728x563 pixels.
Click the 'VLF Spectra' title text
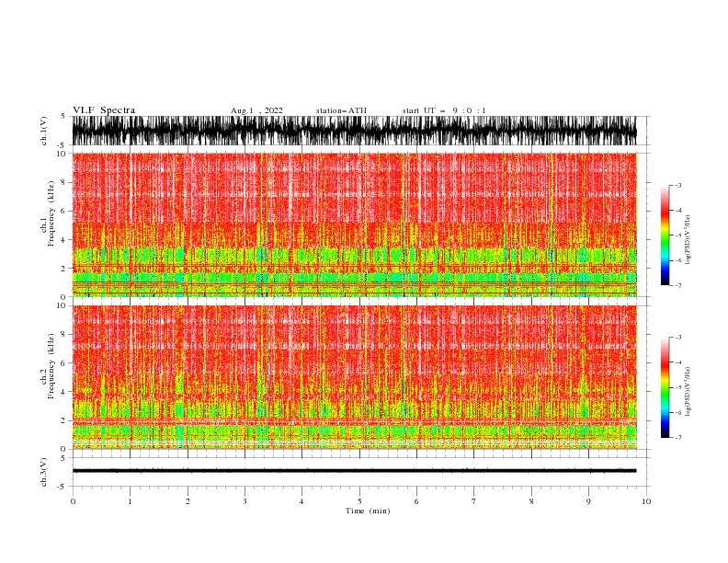(x=104, y=110)
